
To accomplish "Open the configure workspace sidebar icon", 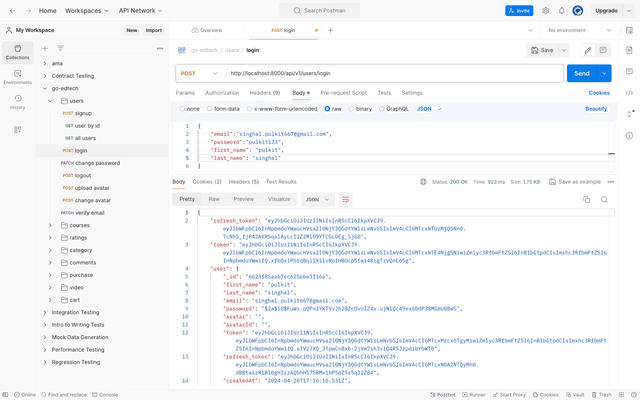I will coord(18,129).
